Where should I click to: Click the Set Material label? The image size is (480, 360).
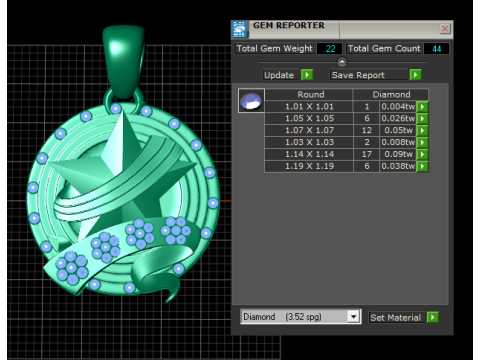click(396, 318)
